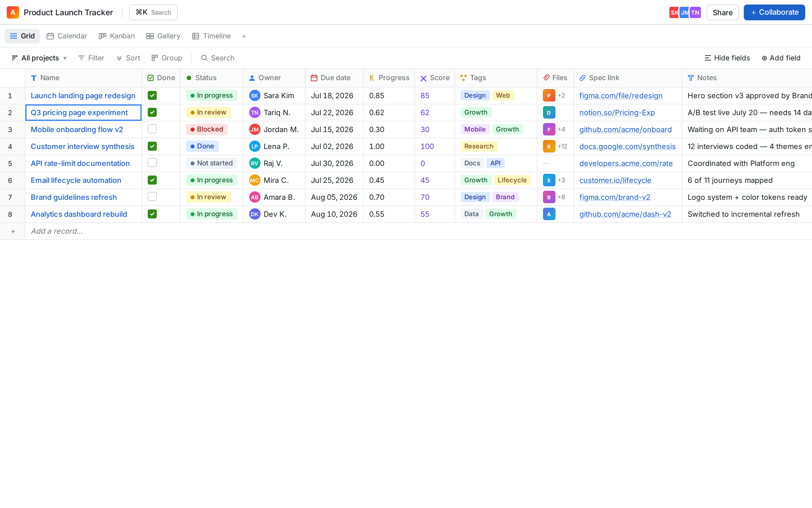The image size is (812, 508).
Task: Click Sara Kim's SK owner avatar
Action: pyautogui.click(x=255, y=96)
